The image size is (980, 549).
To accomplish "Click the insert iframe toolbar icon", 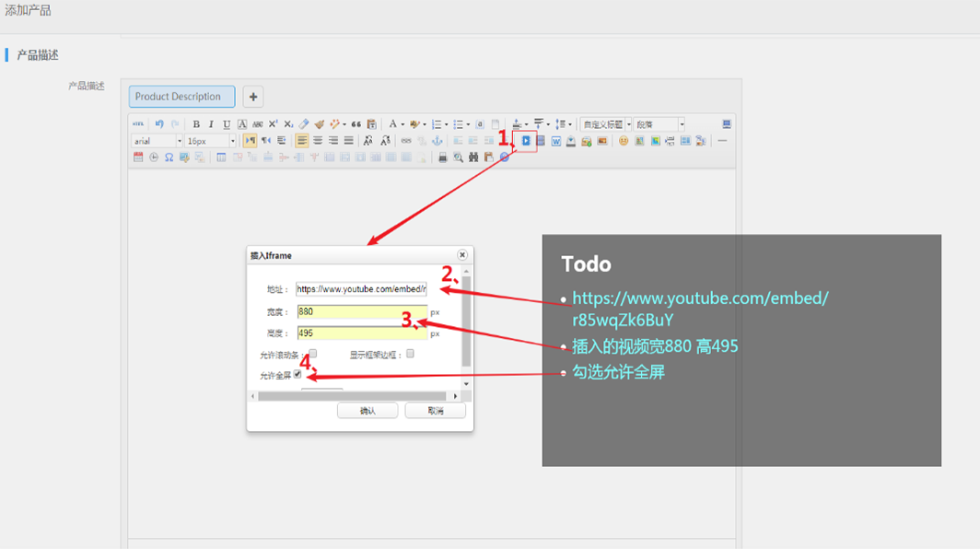I will 526,141.
